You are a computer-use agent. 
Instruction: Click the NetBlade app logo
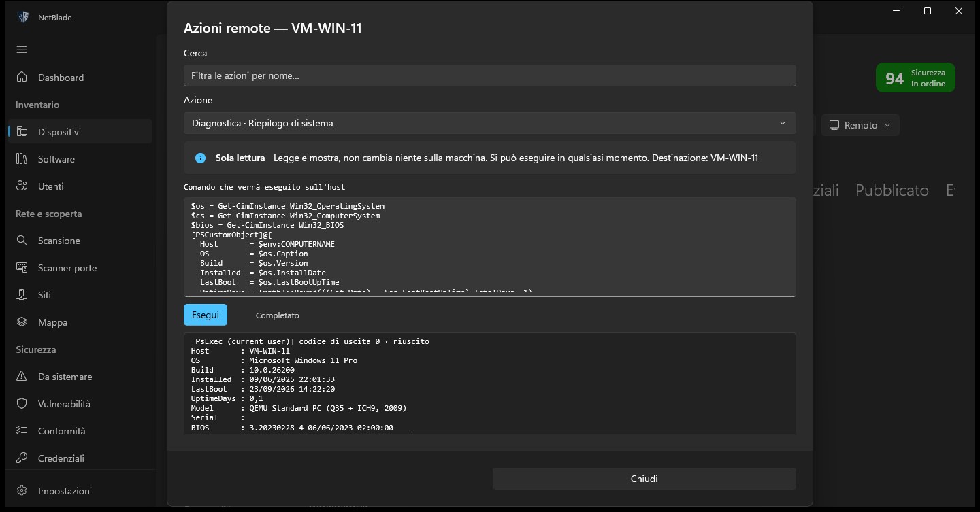point(23,17)
